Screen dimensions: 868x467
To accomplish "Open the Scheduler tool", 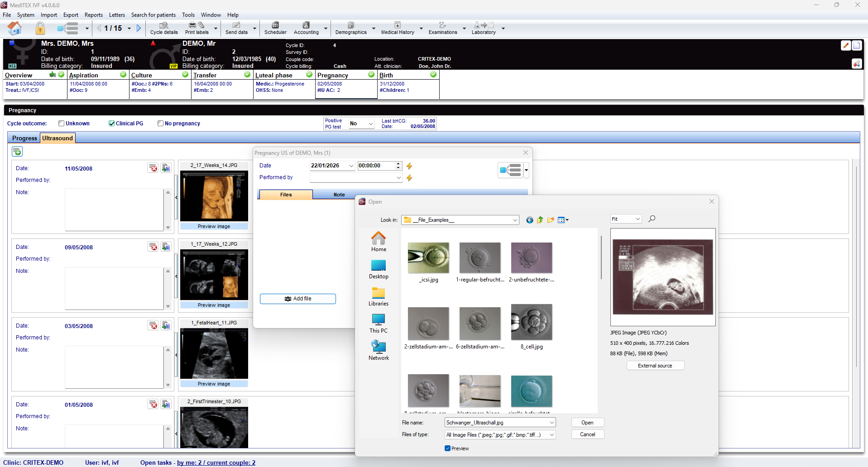I will pyautogui.click(x=275, y=28).
